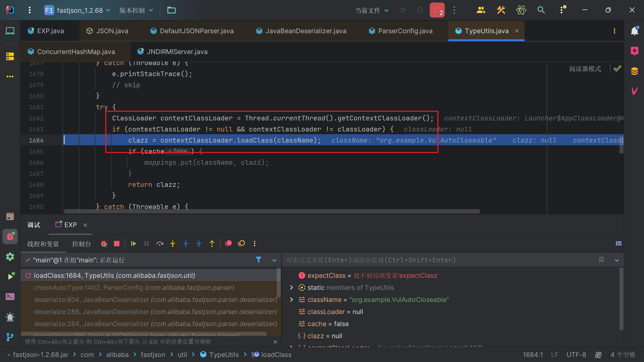This screenshot has height=362, width=644.
Task: Open editor tabs overflow menu
Action: coord(614,31)
